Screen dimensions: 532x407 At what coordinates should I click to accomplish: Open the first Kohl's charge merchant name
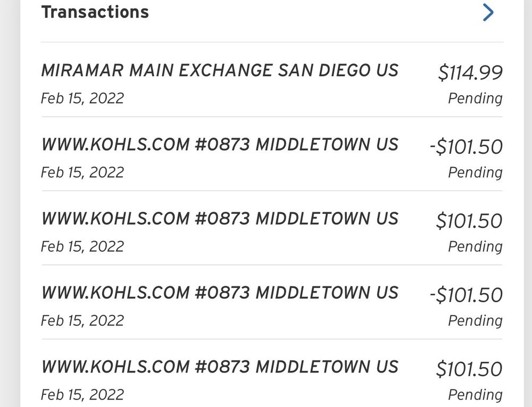(219, 219)
